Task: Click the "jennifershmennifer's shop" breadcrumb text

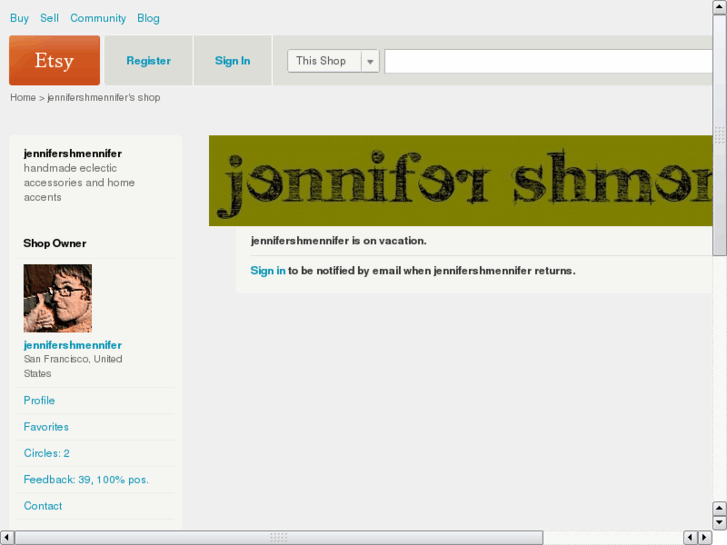Action: [104, 97]
